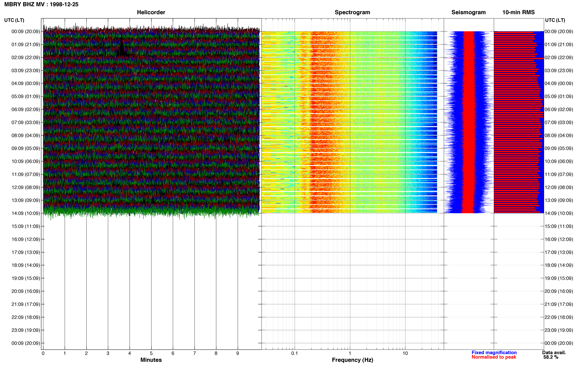Click 15:09 (11:09) beside the RMS panel
This screenshot has height=368, width=588.
point(559,226)
